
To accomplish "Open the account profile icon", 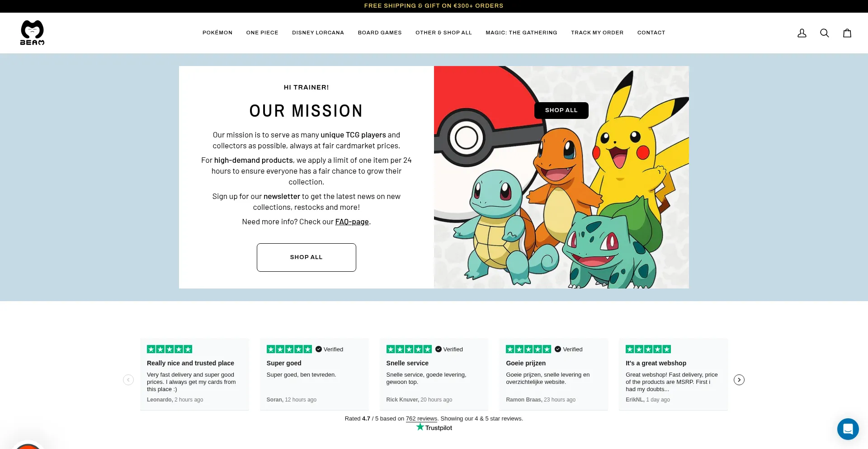I will point(802,33).
